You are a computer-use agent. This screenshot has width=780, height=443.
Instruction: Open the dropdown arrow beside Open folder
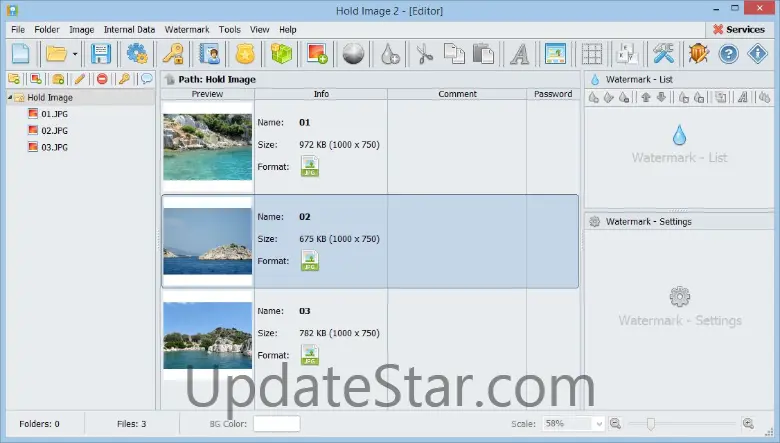click(75, 54)
